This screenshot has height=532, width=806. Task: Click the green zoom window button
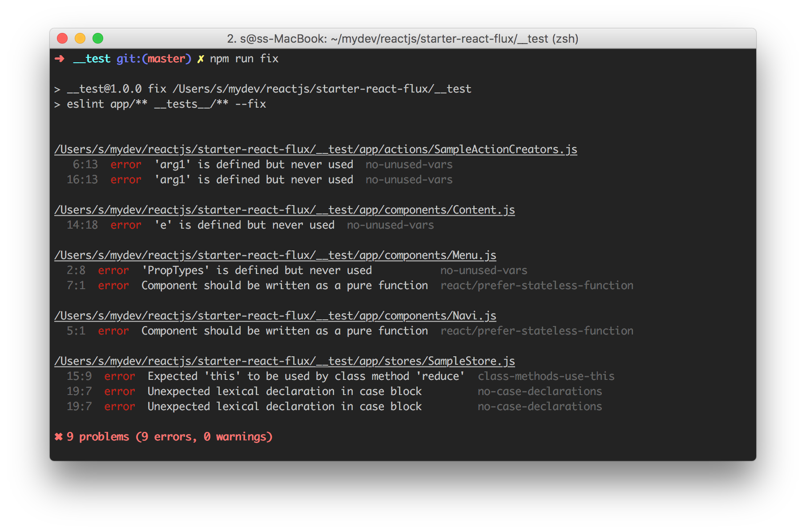[x=98, y=39]
